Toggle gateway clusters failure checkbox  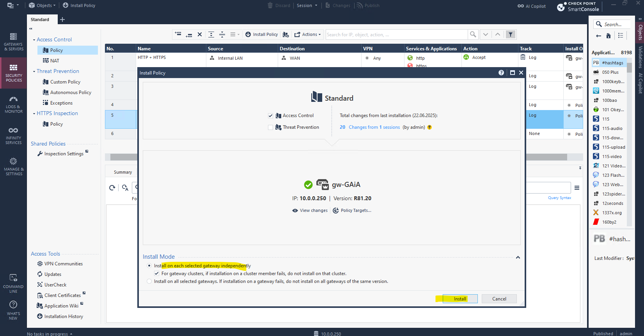(x=156, y=274)
